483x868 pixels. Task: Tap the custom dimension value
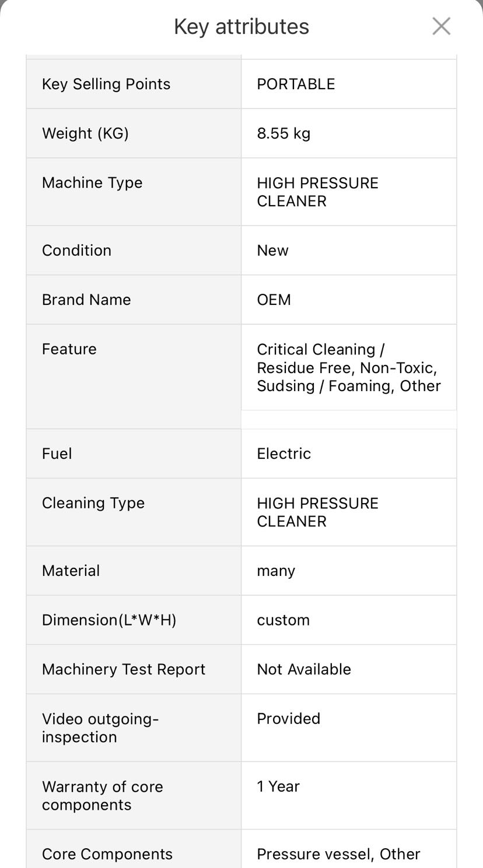click(283, 620)
